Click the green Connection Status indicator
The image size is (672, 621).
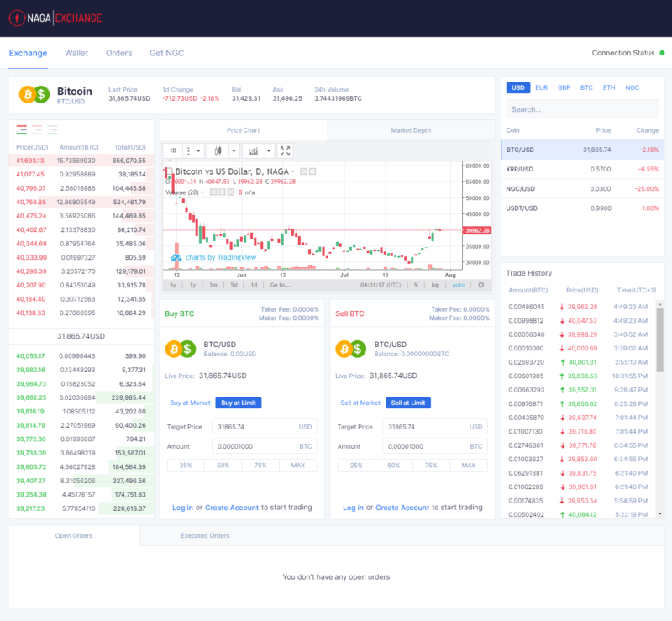662,53
